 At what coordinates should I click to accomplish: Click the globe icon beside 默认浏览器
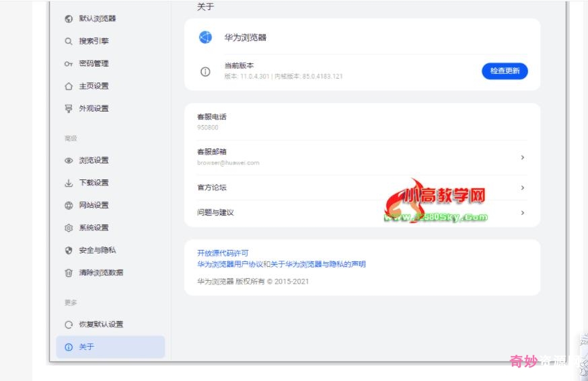[69, 19]
